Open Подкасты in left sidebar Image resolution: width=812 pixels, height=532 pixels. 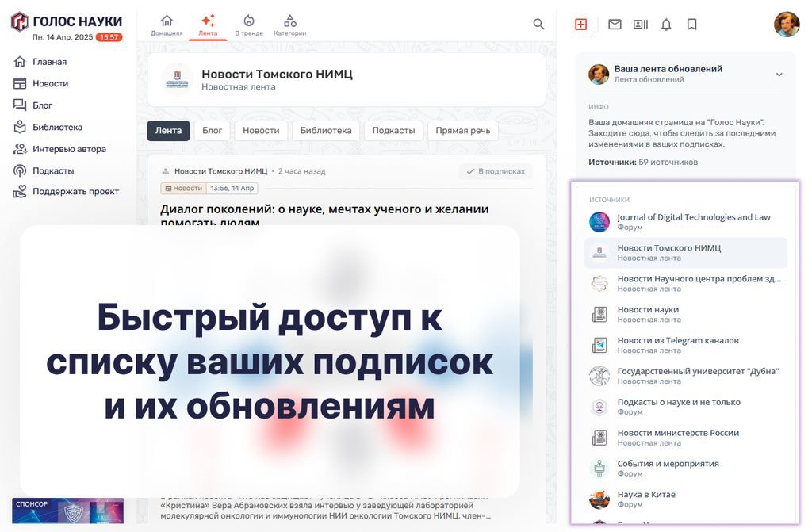[53, 170]
